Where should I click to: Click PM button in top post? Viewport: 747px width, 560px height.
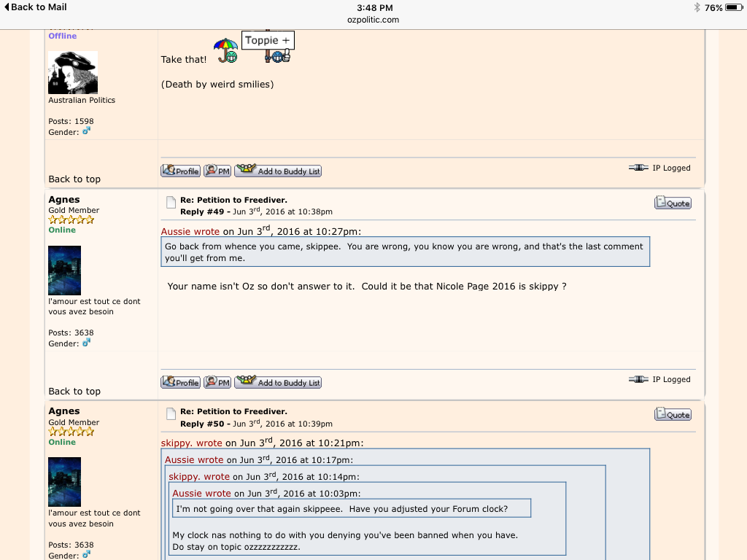(217, 171)
